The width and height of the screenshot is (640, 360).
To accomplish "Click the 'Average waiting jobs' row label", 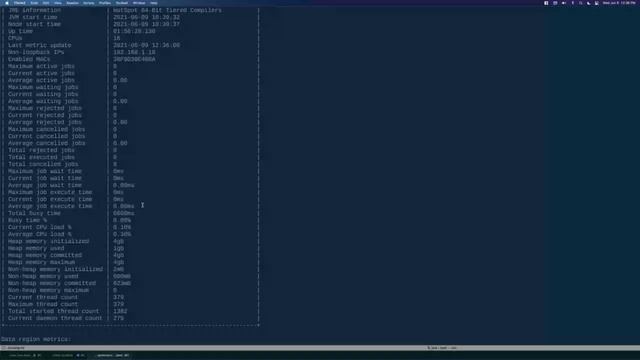I will pyautogui.click(x=43, y=101).
